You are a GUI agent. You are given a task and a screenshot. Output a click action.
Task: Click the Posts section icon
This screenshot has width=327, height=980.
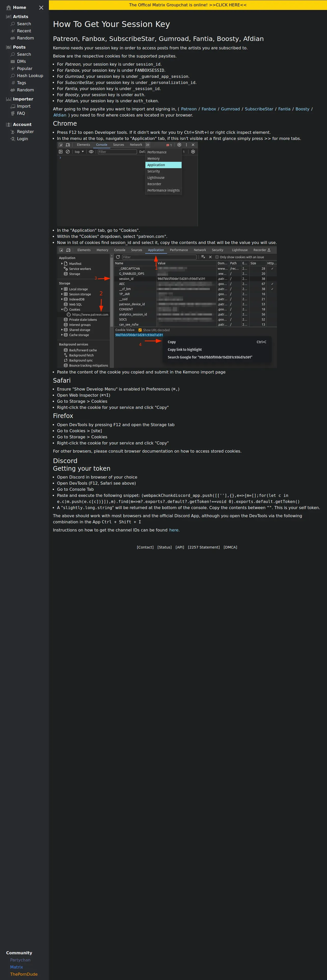coord(9,47)
